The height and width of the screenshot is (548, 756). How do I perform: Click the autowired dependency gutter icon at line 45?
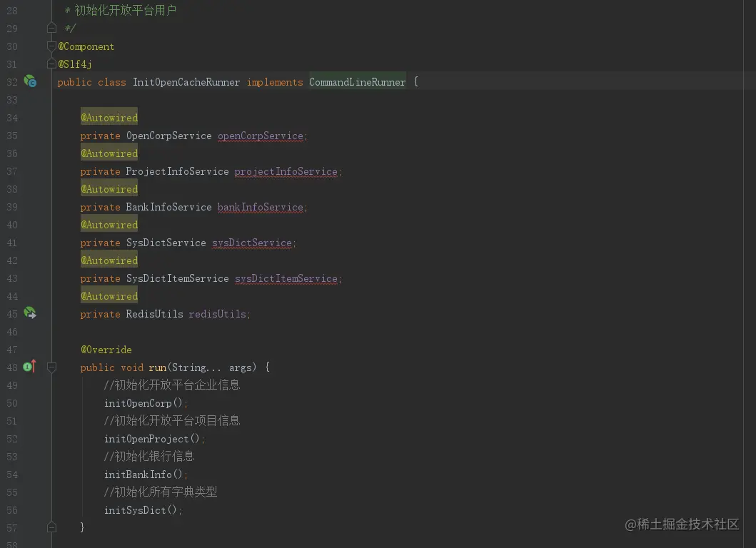[x=30, y=313]
